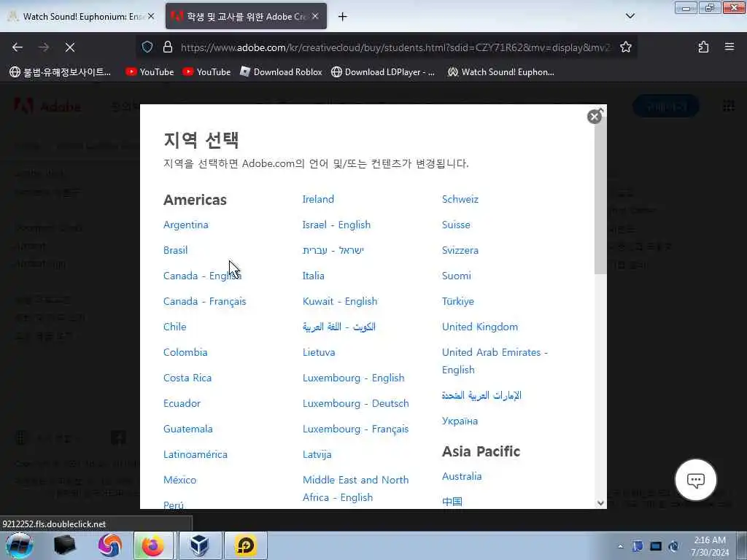747x560 pixels.
Task: Select United Arab Emirates - English
Action: point(495,361)
